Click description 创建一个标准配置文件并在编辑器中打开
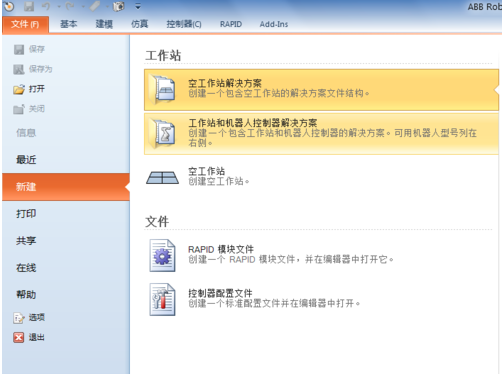The image size is (503, 376). (x=274, y=303)
